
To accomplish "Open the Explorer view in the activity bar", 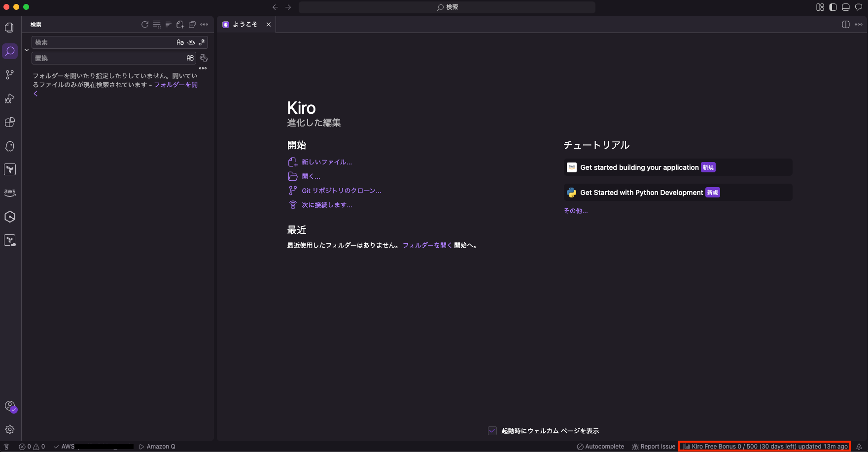I will coord(10,27).
